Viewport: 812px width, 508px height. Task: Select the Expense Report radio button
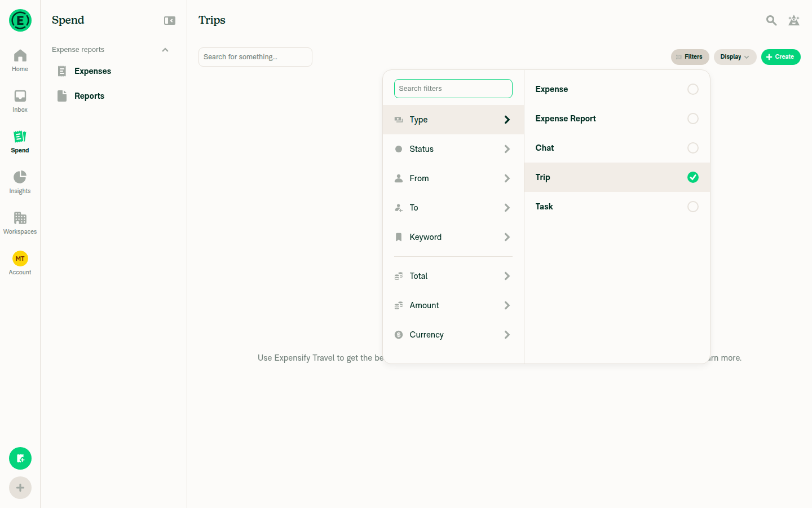(x=693, y=119)
